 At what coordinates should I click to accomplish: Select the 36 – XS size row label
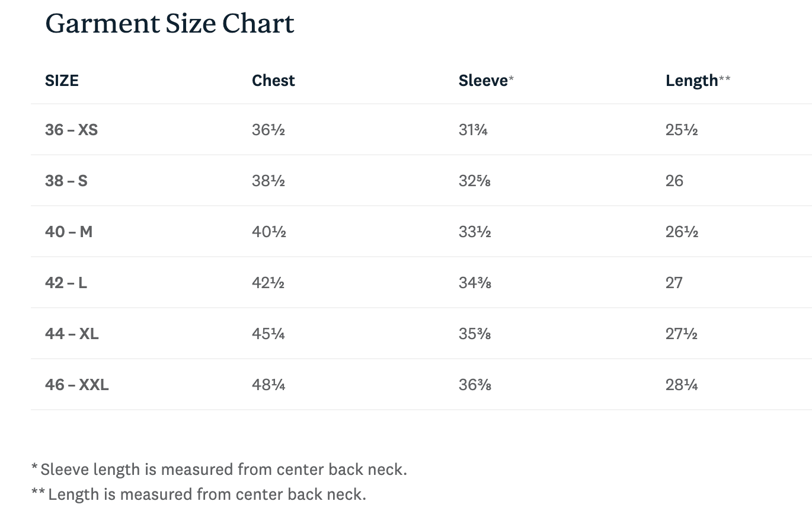[71, 130]
